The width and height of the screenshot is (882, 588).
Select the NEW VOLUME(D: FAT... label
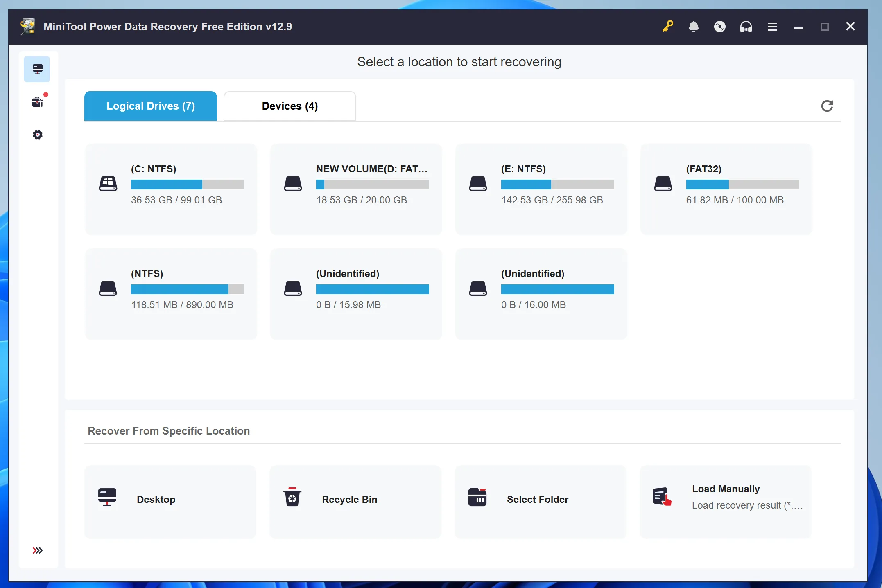coord(372,169)
